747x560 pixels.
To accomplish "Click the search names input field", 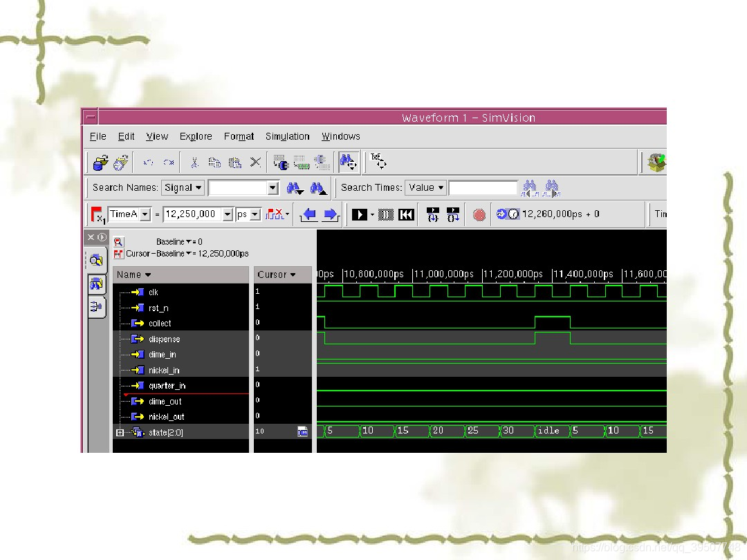I will 238,187.
